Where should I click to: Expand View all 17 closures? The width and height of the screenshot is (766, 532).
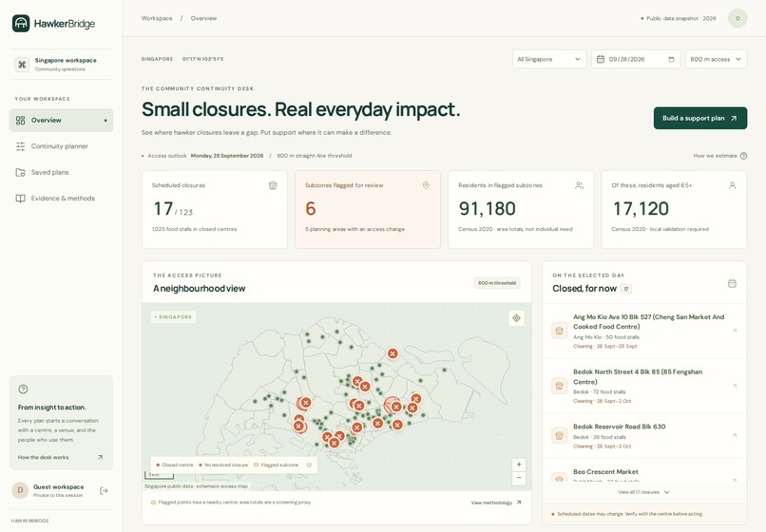click(x=643, y=492)
